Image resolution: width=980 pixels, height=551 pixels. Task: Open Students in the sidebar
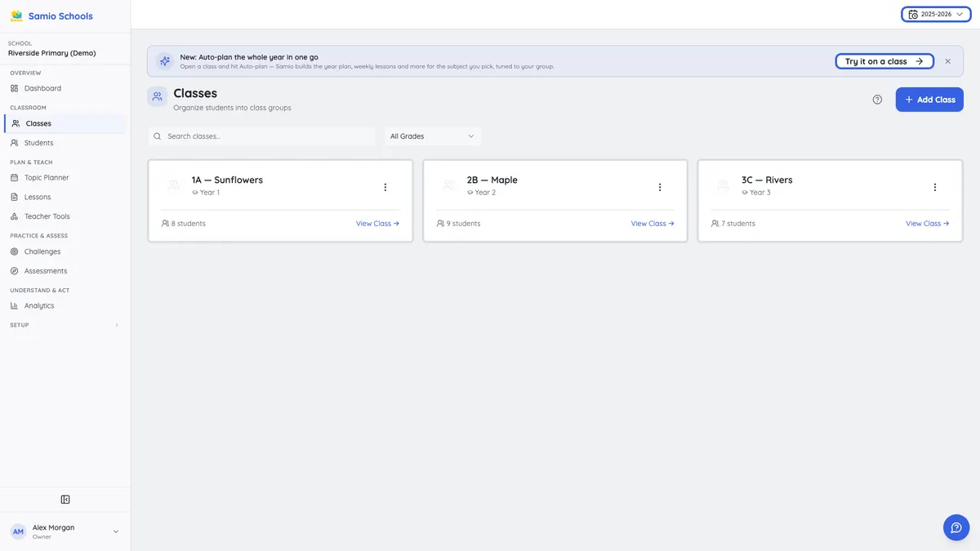[x=65, y=143]
